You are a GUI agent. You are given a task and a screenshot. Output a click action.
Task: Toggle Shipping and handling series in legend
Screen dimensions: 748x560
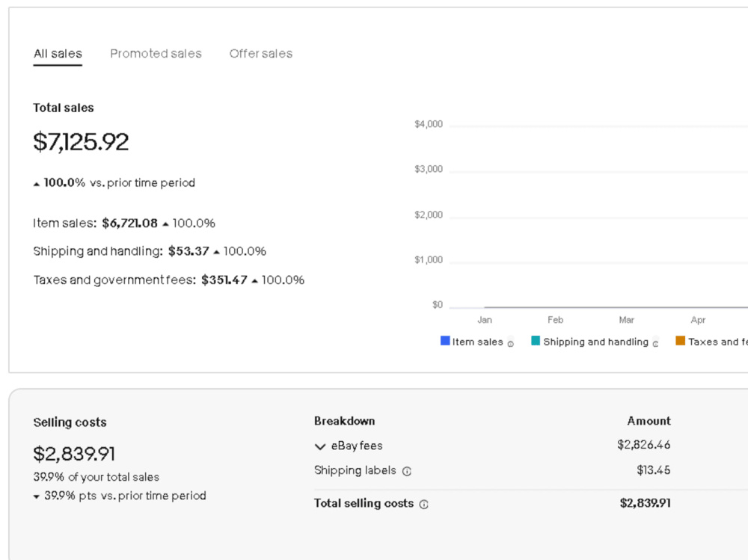(589, 342)
